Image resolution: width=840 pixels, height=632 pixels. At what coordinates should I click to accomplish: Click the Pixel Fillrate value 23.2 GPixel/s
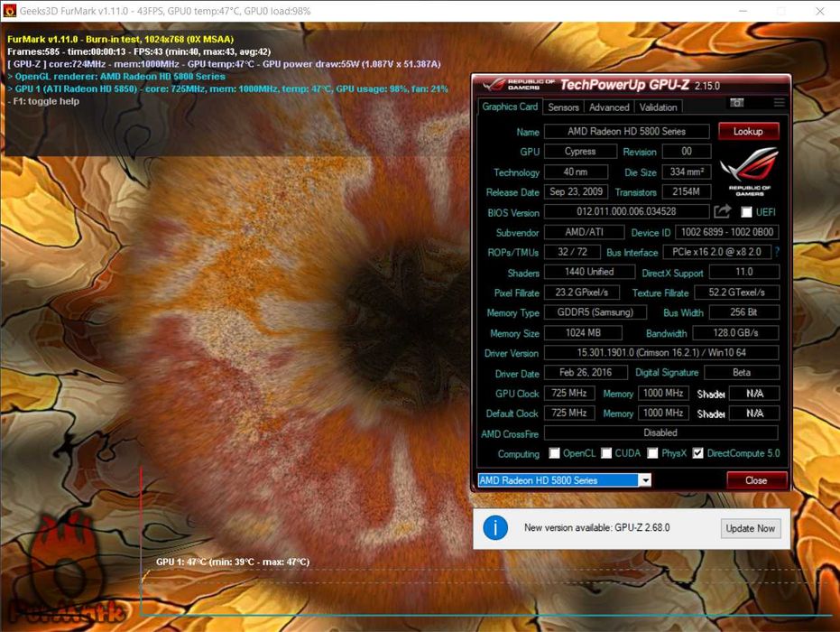click(582, 293)
